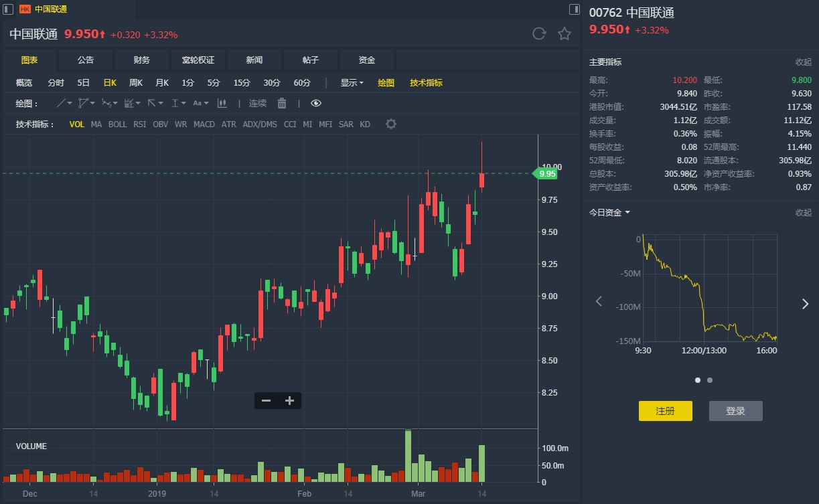The height and width of the screenshot is (504, 819).
Task: Expand the line drawing tool dropdown
Action: pyautogui.click(x=70, y=103)
